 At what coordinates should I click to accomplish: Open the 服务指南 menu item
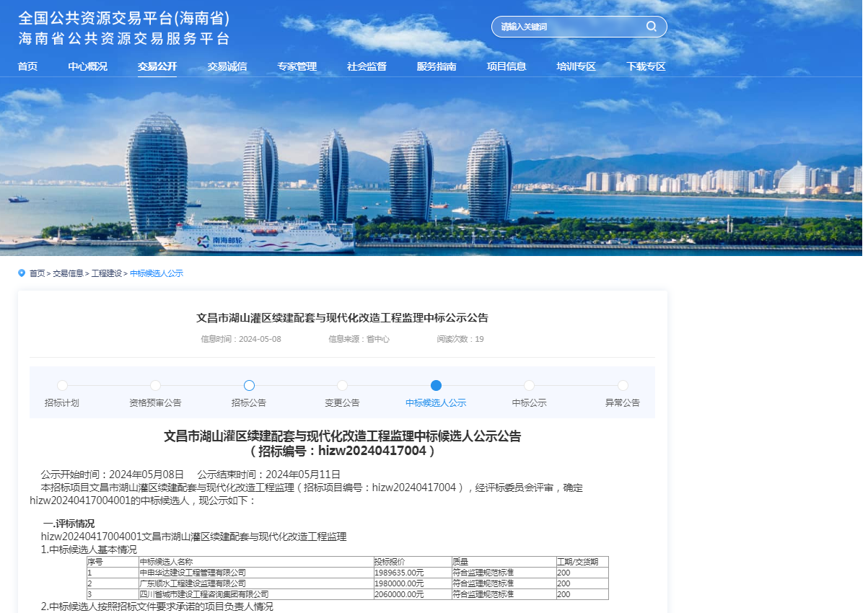(x=437, y=66)
